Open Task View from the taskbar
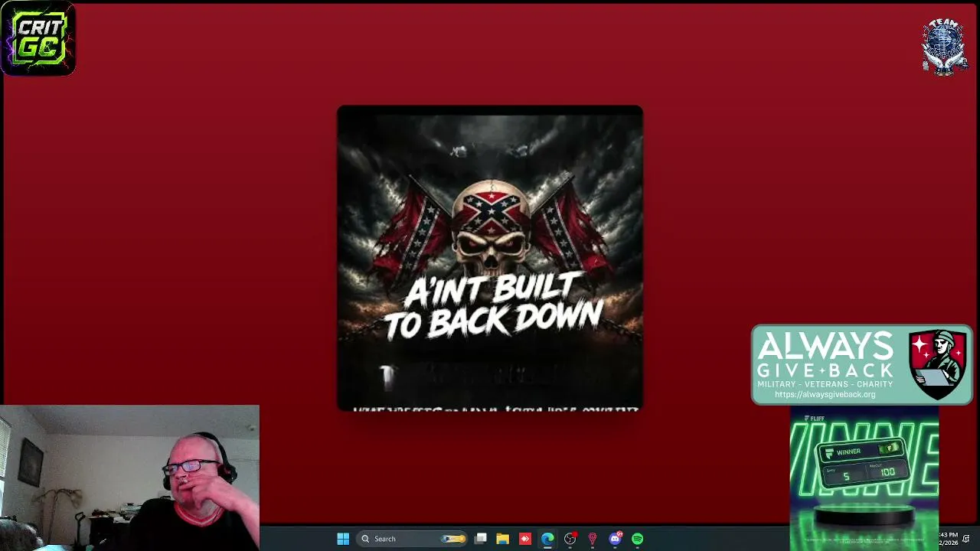The image size is (980, 551). coord(481,539)
